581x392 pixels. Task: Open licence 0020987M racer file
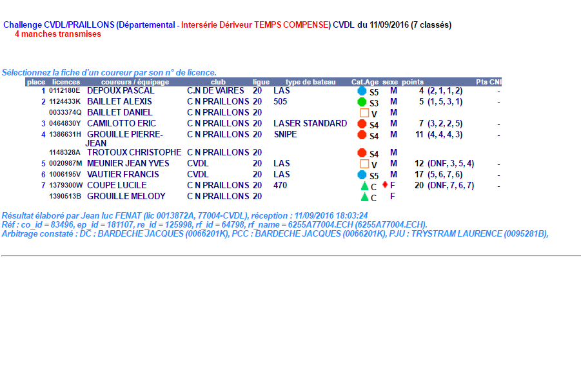[66, 163]
